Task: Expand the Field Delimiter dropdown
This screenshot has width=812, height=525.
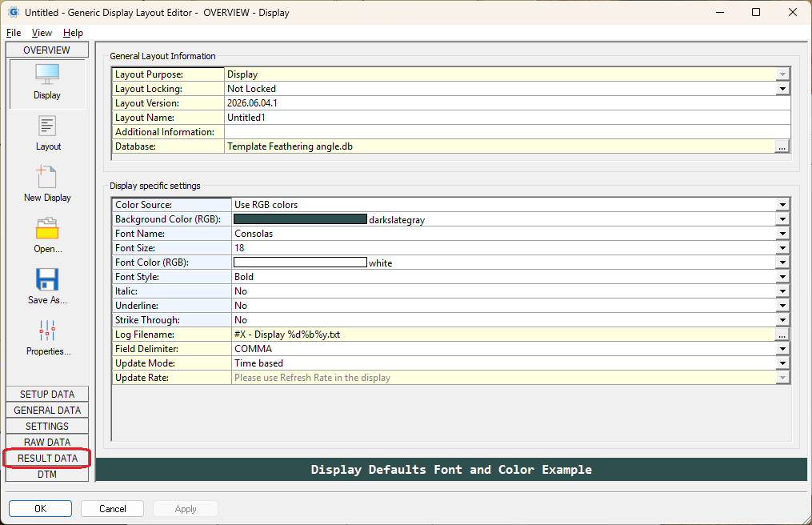Action: point(782,349)
